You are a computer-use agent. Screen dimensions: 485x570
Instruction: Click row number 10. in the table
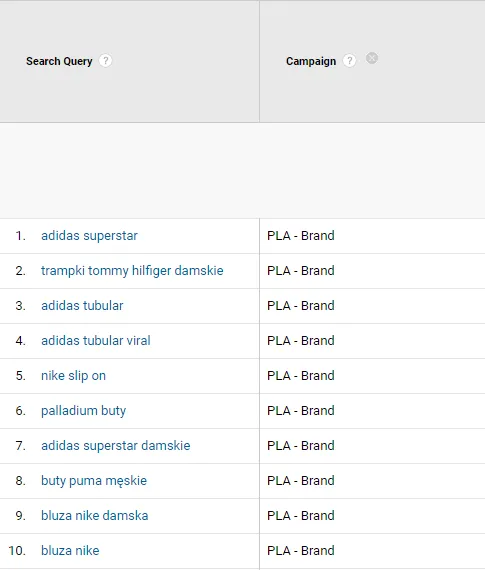[x=17, y=551]
